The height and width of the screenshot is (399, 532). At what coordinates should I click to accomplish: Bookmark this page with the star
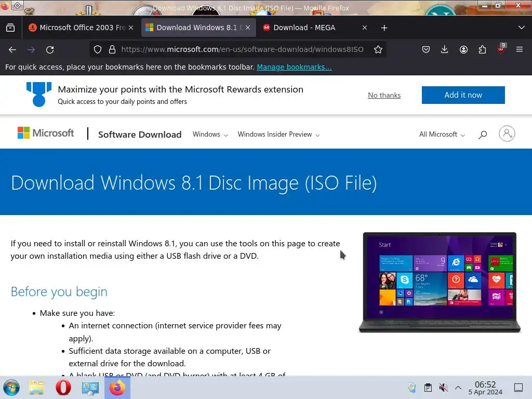[x=378, y=49]
